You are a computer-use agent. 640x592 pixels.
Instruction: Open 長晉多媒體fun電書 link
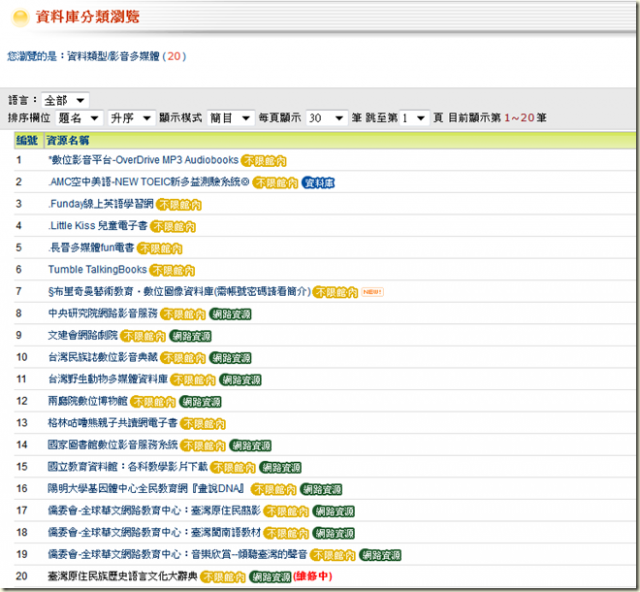(91, 247)
